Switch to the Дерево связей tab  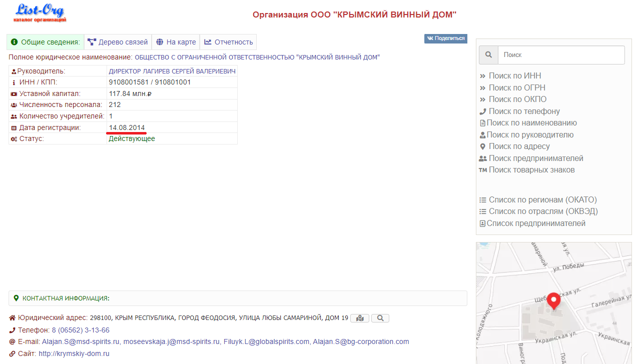[x=118, y=42]
